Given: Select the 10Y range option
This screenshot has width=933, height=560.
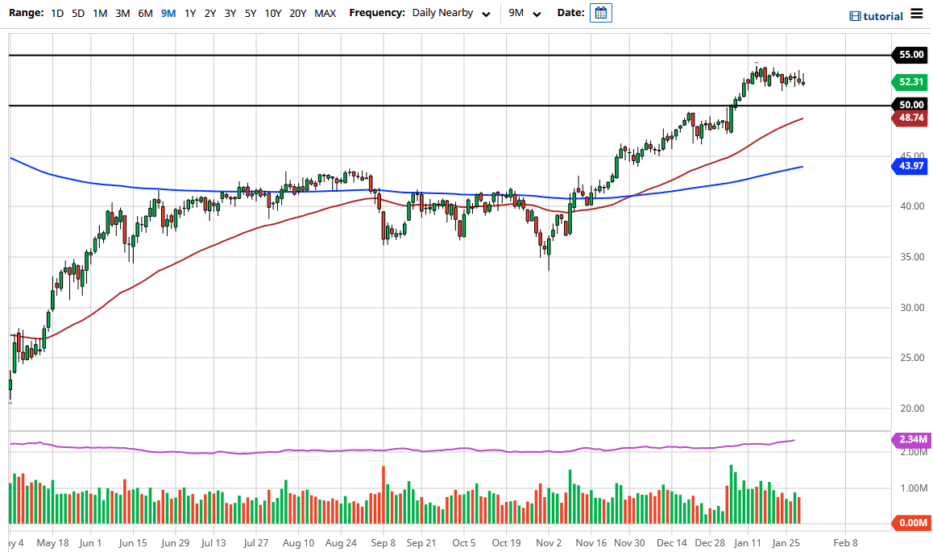Looking at the screenshot, I should 273,13.
